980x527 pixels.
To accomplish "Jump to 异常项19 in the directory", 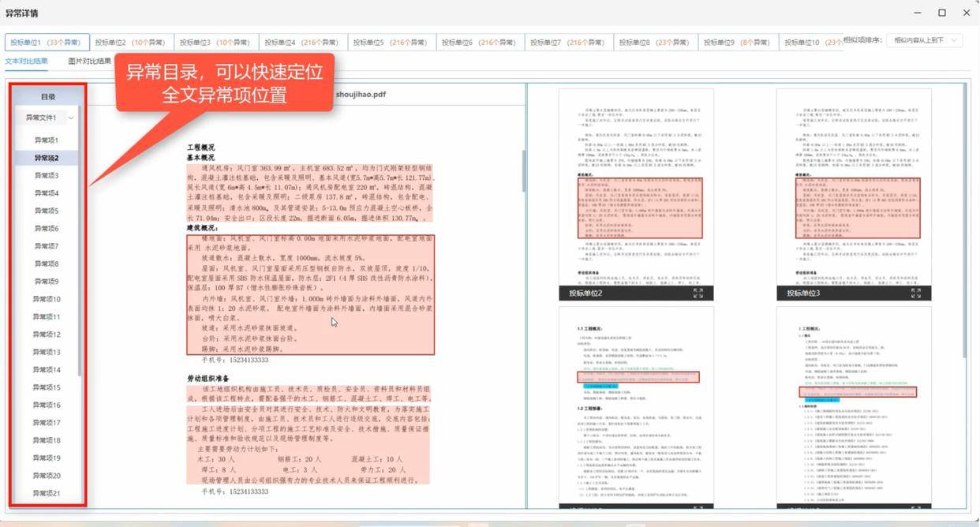I will point(47,458).
